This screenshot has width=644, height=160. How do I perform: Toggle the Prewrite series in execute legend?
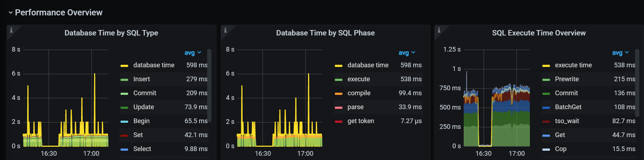tap(567, 79)
